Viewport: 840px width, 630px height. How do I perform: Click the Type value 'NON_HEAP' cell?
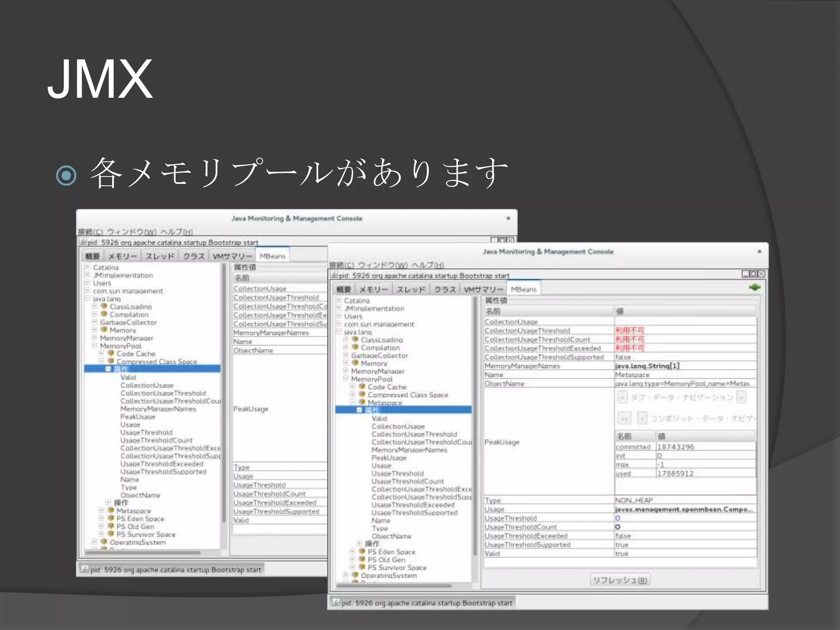click(x=685, y=500)
